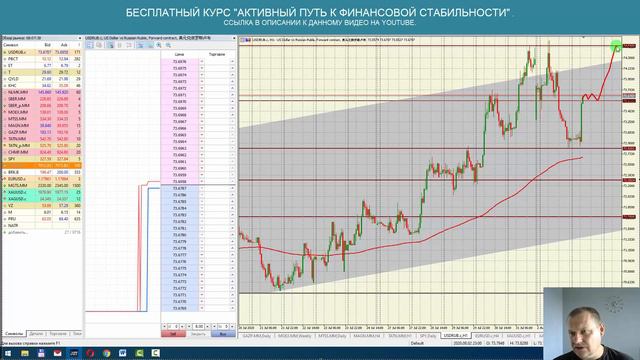Click Sell button in depth of market
The height and width of the screenshot is (360, 640).
(173, 334)
